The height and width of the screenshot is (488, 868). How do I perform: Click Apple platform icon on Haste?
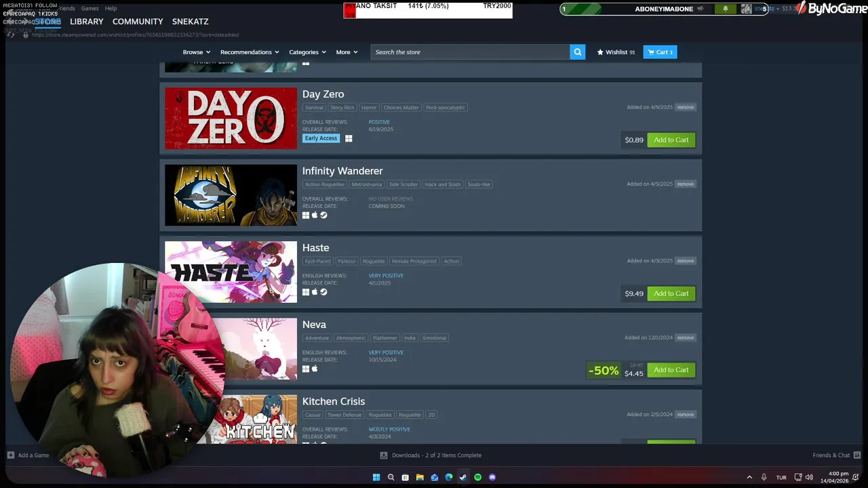pyautogui.click(x=315, y=292)
